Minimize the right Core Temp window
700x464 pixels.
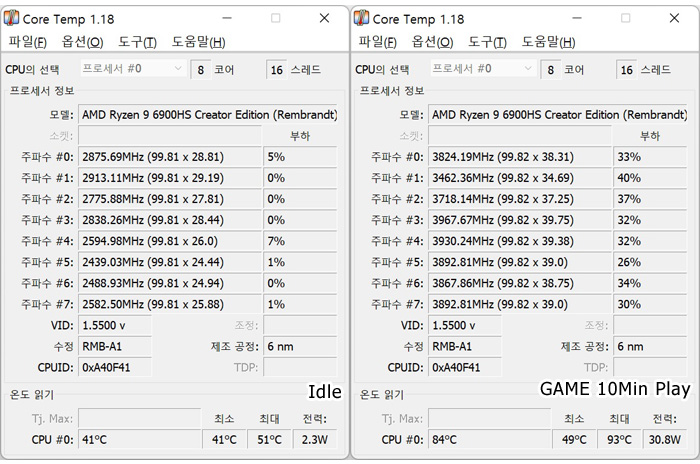click(x=577, y=18)
